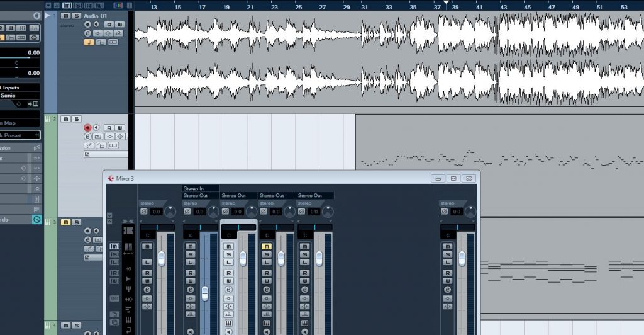Collapse the Mixer extended panel with up arrow

tap(109, 222)
